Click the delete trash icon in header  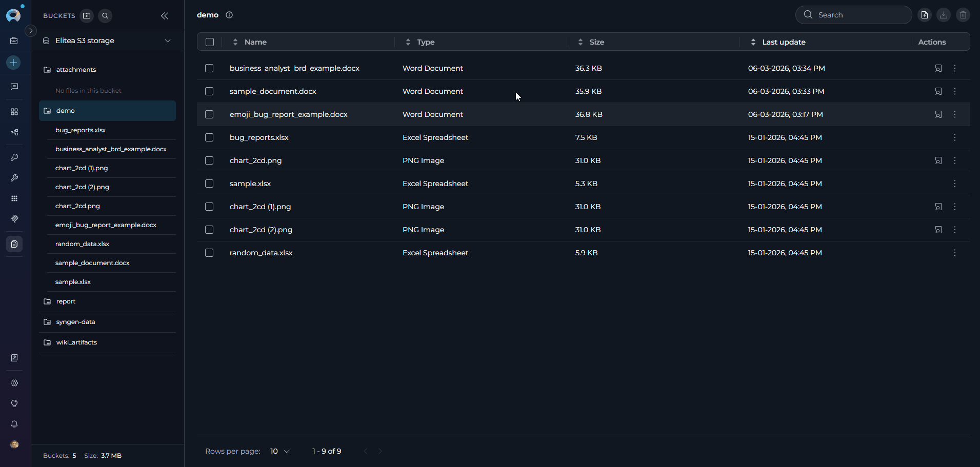tap(963, 15)
